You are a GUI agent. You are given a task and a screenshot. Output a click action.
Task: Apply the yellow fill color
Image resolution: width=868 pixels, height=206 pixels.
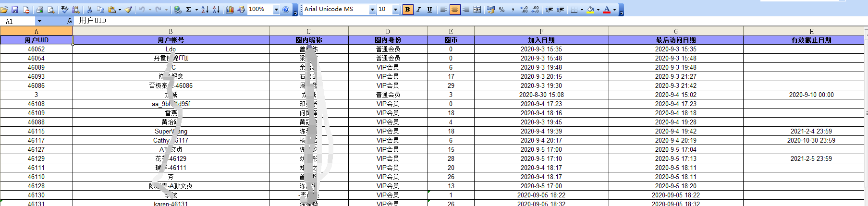590,10
